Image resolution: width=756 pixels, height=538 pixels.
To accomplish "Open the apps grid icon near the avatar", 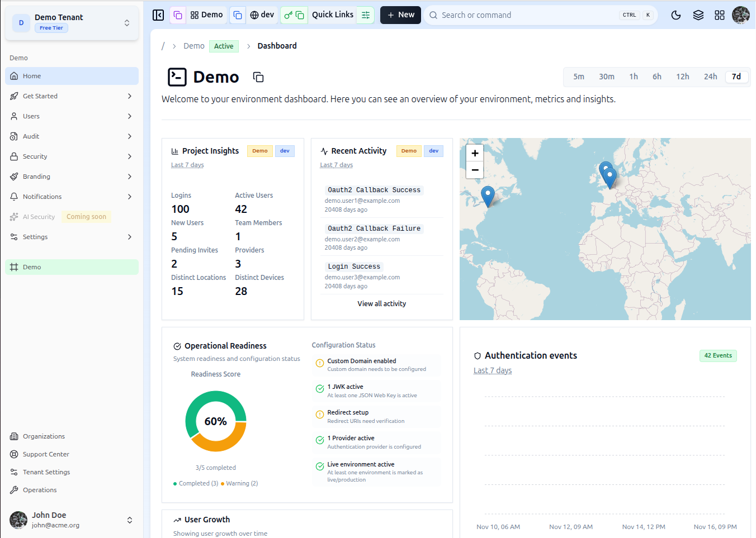I will click(x=720, y=15).
